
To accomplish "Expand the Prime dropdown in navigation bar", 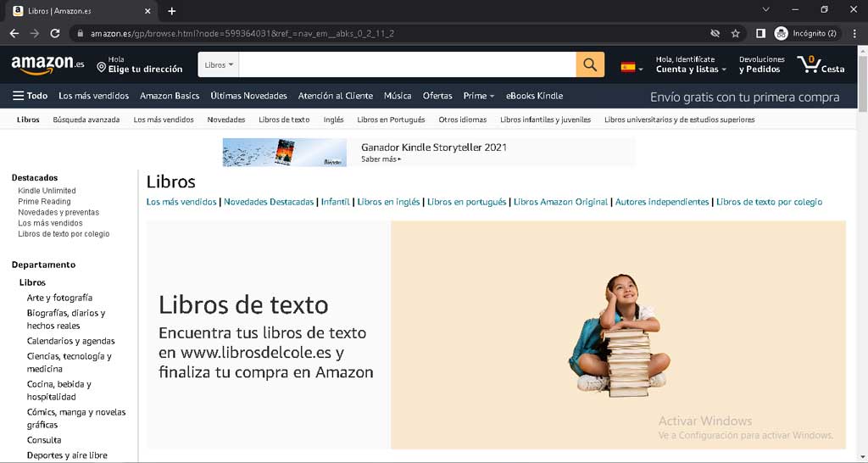I will pyautogui.click(x=479, y=96).
